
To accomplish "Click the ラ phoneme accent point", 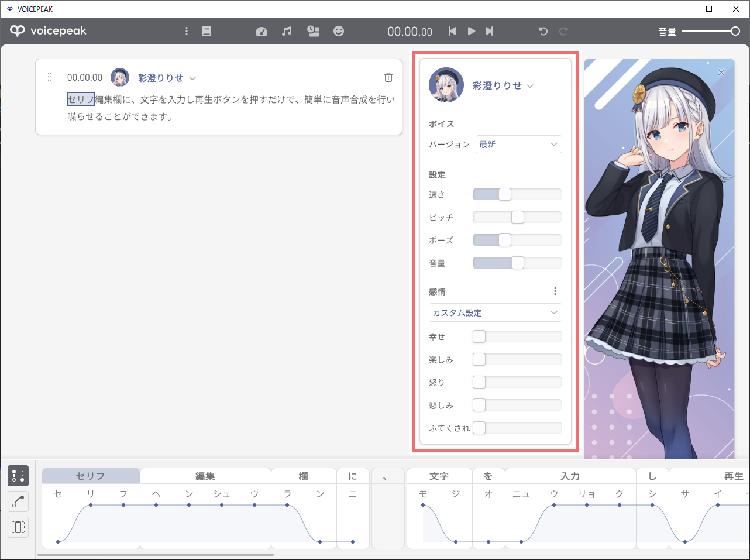I will [x=287, y=505].
